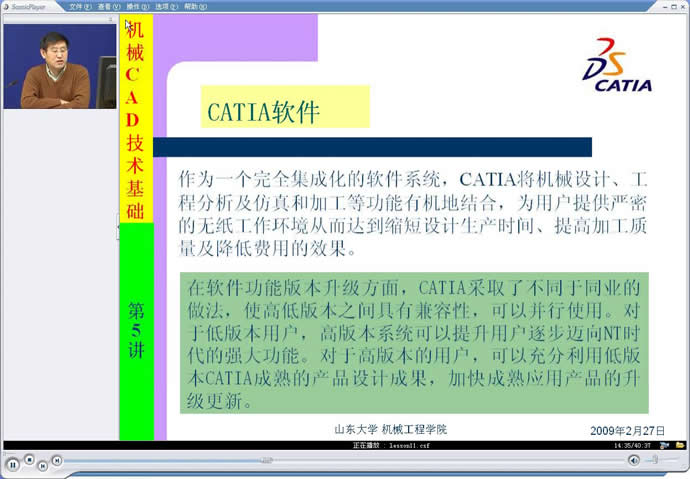Screen dimensions: 690x479
Task: Open the 选项 (Options) menu
Action: tap(166, 7)
